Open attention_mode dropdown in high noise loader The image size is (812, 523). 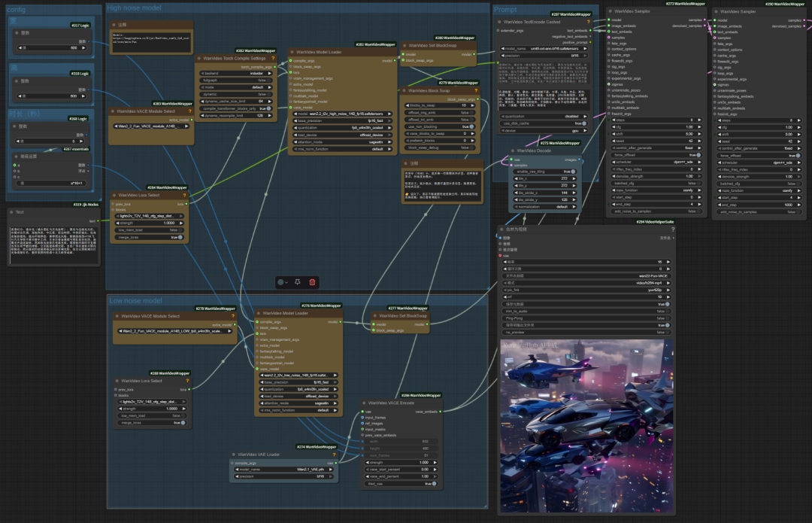click(x=342, y=142)
